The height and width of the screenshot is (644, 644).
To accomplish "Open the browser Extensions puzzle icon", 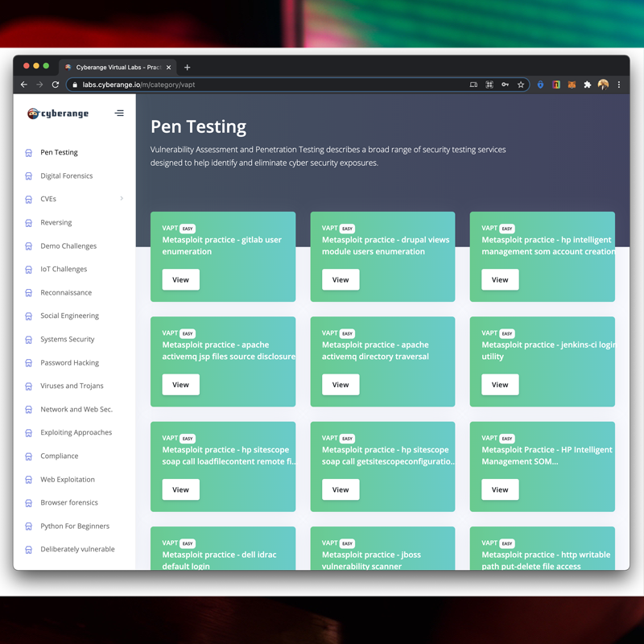I will click(x=587, y=85).
